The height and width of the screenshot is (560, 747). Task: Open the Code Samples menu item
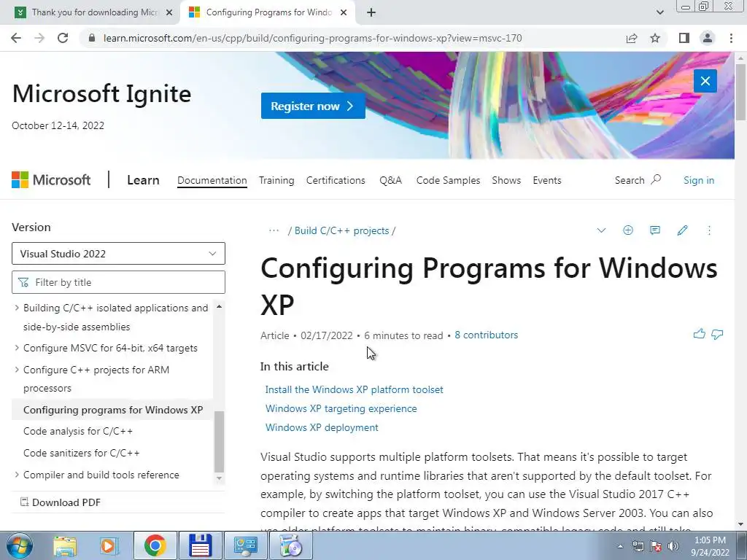click(x=449, y=180)
